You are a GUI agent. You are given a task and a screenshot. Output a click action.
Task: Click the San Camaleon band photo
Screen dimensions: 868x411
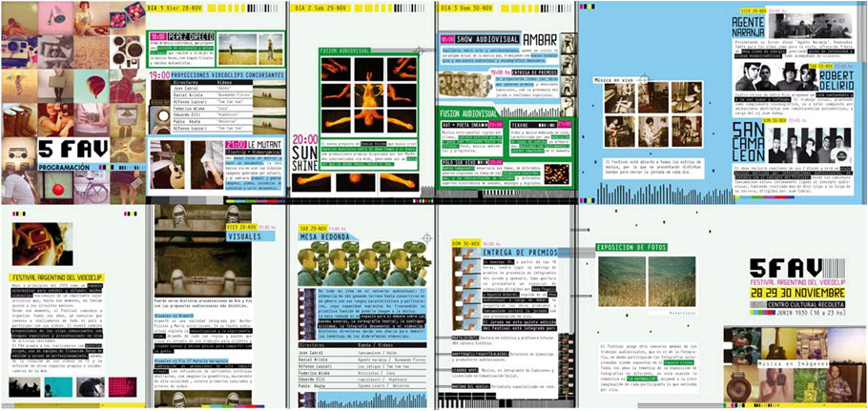pyautogui.click(x=811, y=146)
